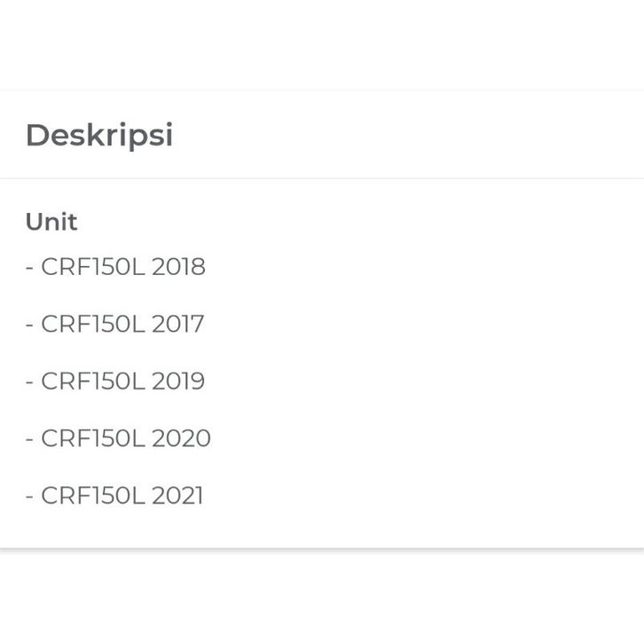Click the CRF150L text before 2020
The width and height of the screenshot is (644, 644).
click(92, 438)
